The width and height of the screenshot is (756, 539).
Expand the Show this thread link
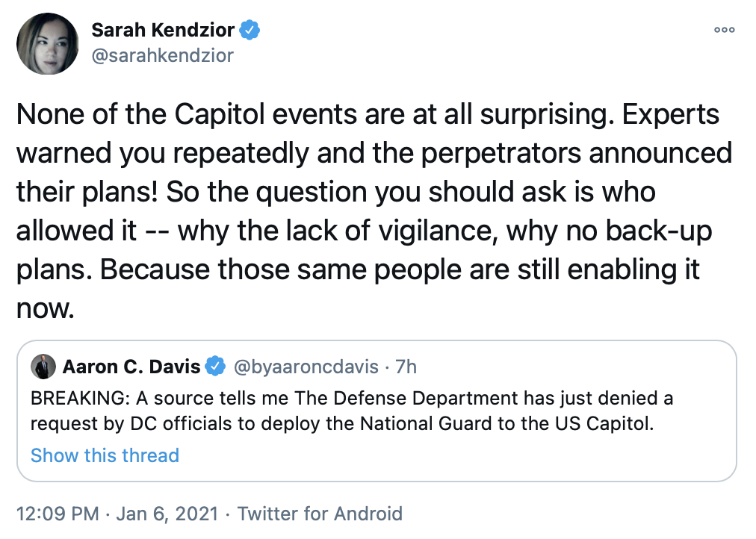pyautogui.click(x=105, y=455)
